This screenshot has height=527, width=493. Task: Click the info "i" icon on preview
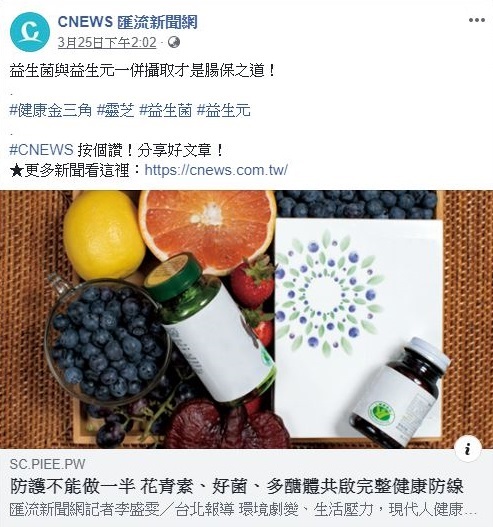[x=468, y=448]
